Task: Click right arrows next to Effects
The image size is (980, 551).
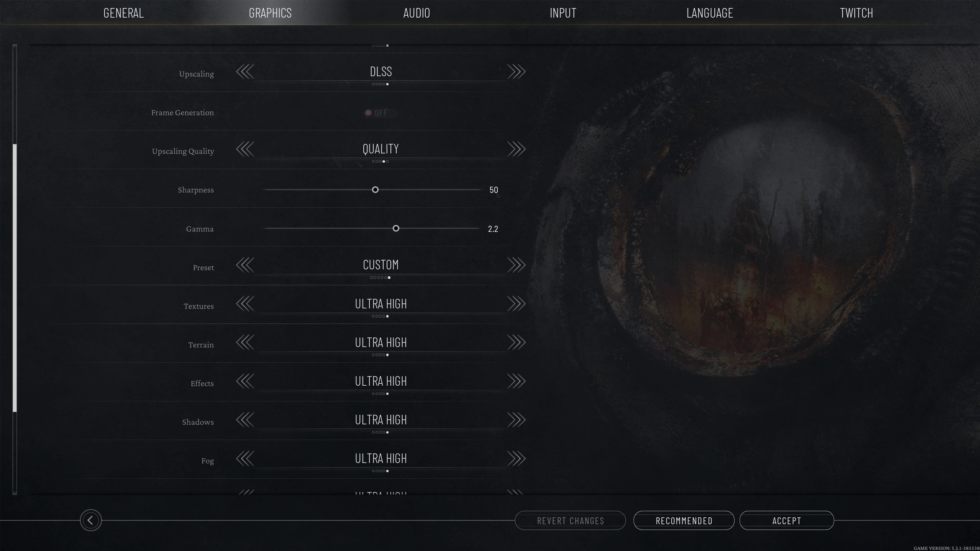Action: pos(516,381)
